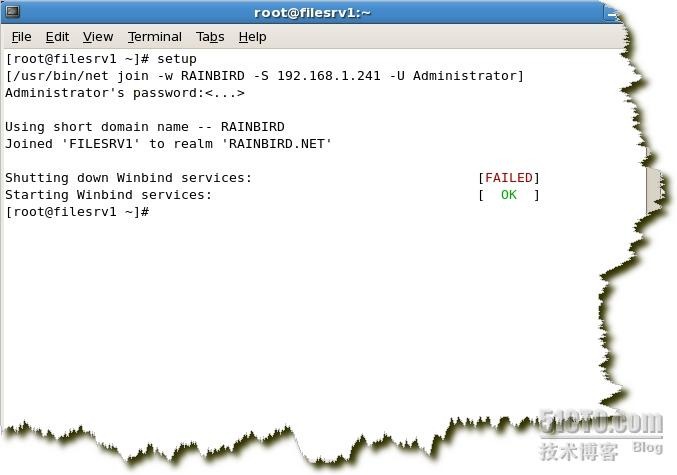677x475 pixels.
Task: Click the green OK status
Action: click(509, 195)
